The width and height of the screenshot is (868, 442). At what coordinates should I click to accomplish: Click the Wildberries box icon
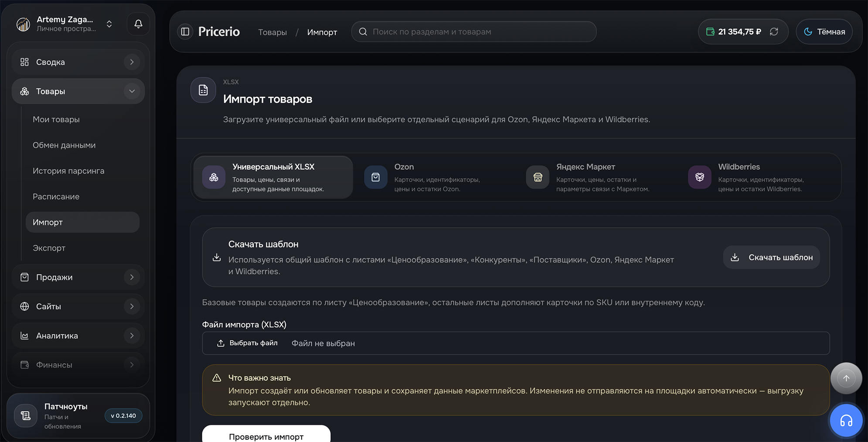point(700,177)
